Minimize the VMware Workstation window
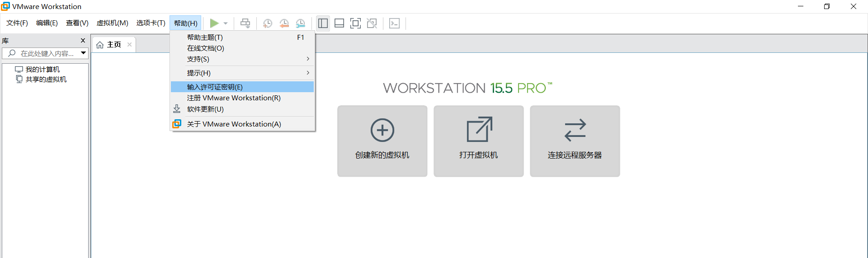The height and width of the screenshot is (258, 868). coord(801,6)
